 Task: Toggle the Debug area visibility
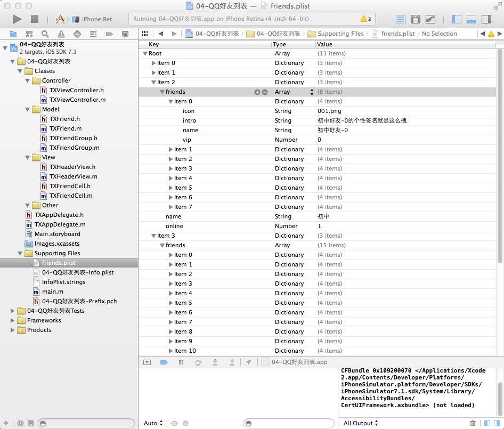pos(471,19)
